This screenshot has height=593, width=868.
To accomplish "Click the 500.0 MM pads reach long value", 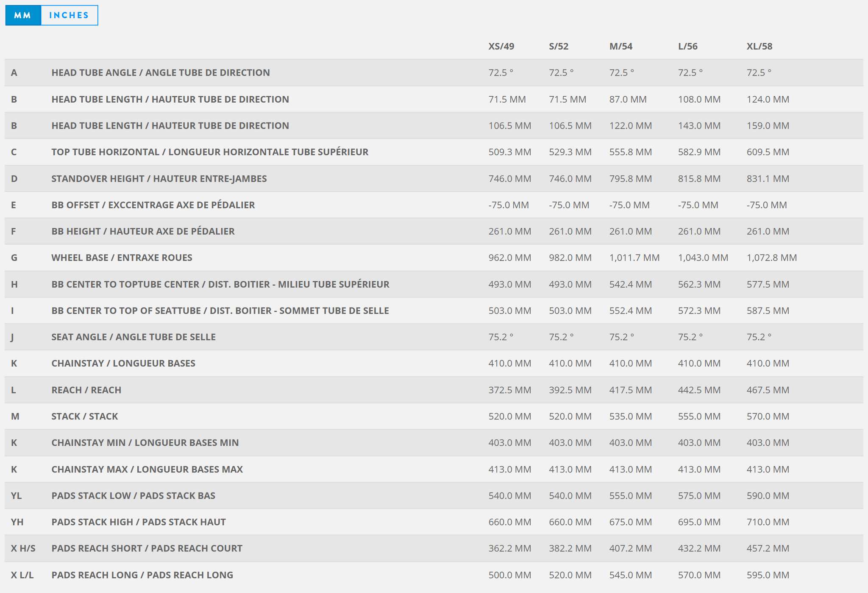I will point(510,575).
